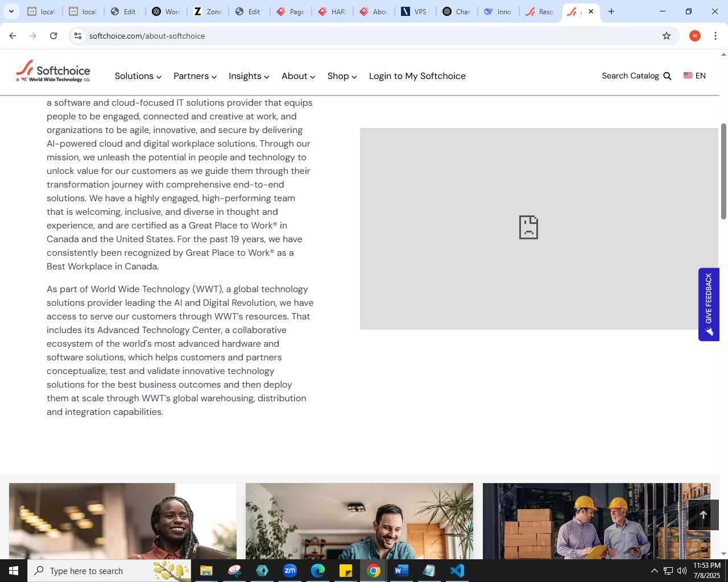Screen dimensions: 728x582
Task: Switch to the Inno tab
Action: click(498, 11)
